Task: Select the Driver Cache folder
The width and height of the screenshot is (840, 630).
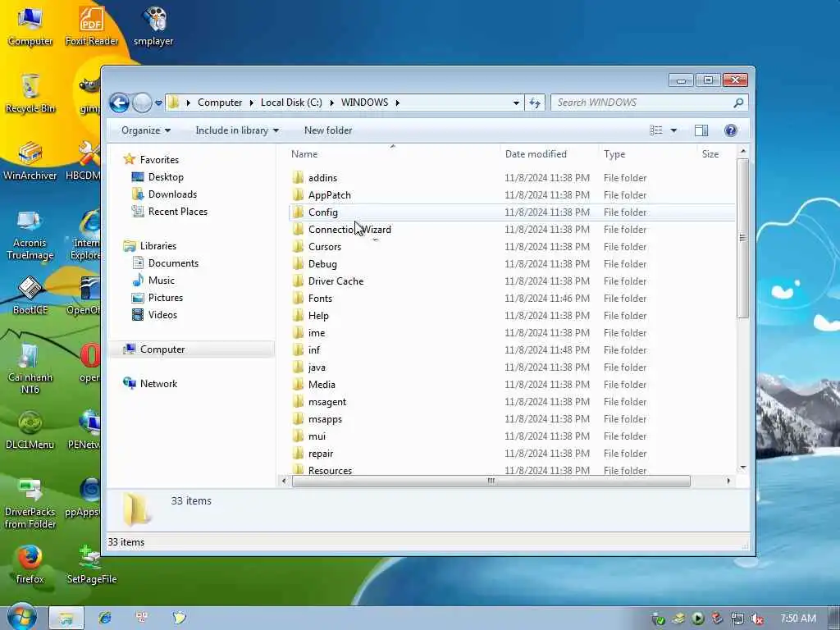Action: tap(336, 281)
